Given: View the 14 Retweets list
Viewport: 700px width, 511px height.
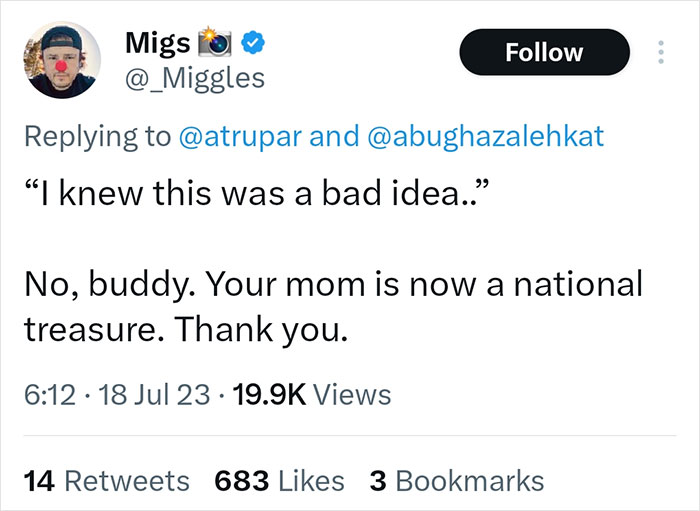Looking at the screenshot, I should point(106,480).
